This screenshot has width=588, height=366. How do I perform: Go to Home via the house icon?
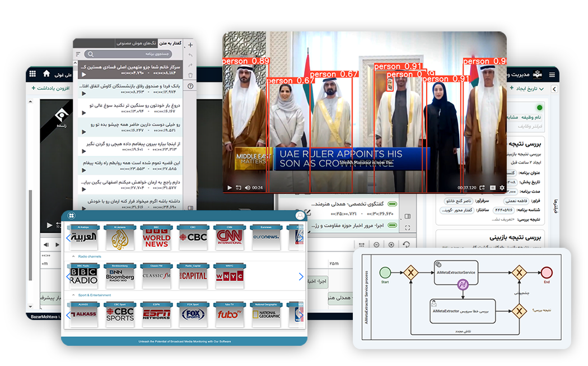click(46, 73)
